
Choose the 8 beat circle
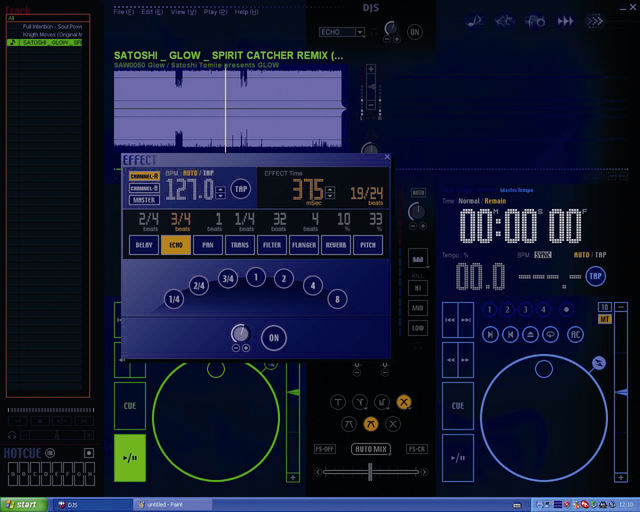click(x=337, y=299)
